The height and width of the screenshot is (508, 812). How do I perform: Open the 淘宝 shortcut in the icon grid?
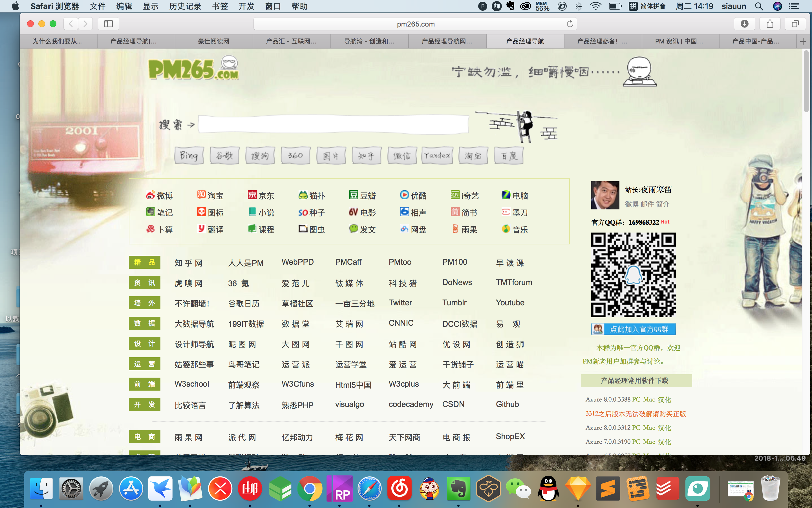[210, 196]
